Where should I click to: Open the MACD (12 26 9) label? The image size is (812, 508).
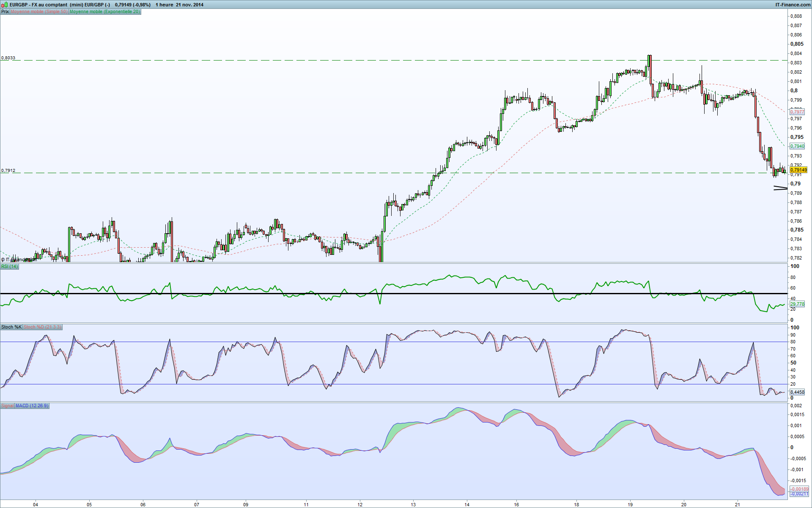click(32, 406)
